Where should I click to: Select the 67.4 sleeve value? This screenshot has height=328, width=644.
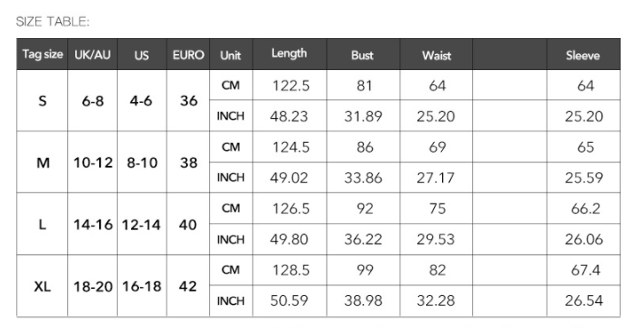click(585, 270)
